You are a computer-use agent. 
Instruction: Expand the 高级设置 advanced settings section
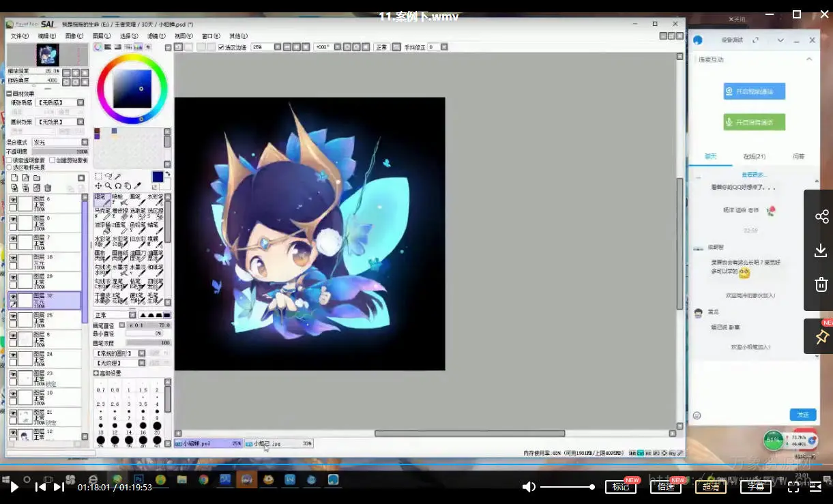coord(96,373)
